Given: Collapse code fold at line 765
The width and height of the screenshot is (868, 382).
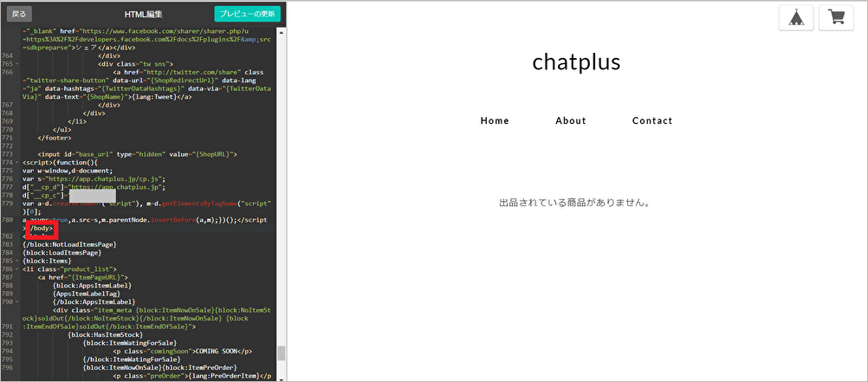Looking at the screenshot, I should pyautogui.click(x=17, y=64).
